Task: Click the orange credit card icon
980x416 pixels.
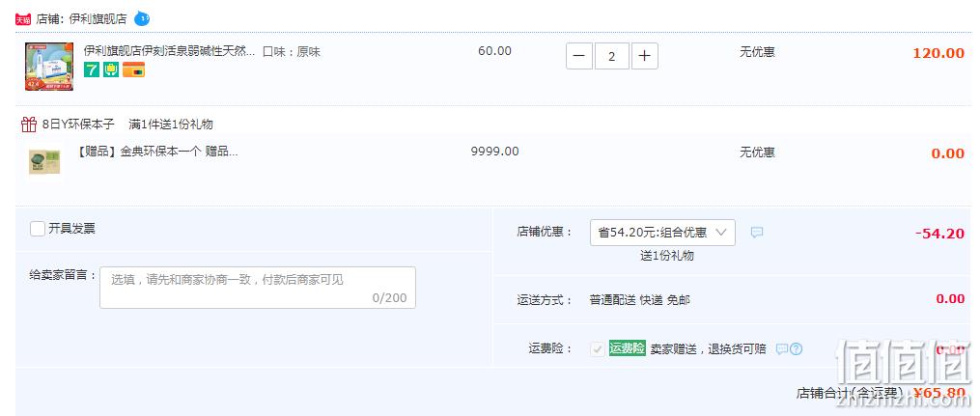Action: tap(133, 69)
